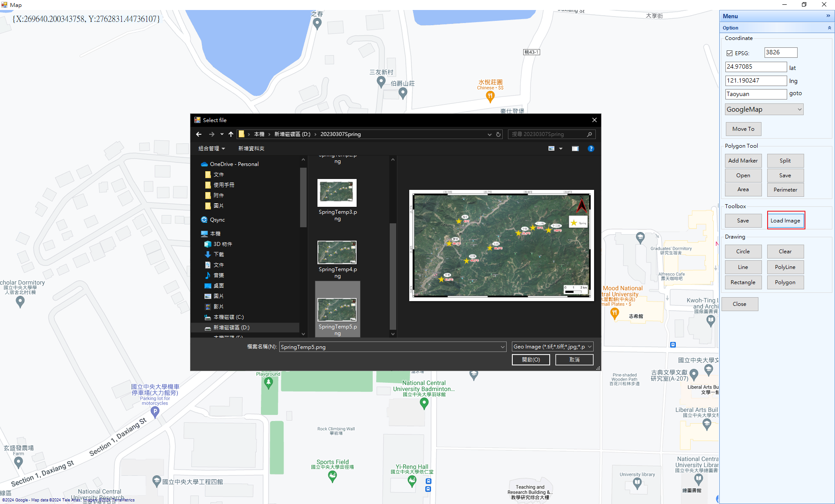Navigate up to the parent folder arrow

click(x=231, y=134)
